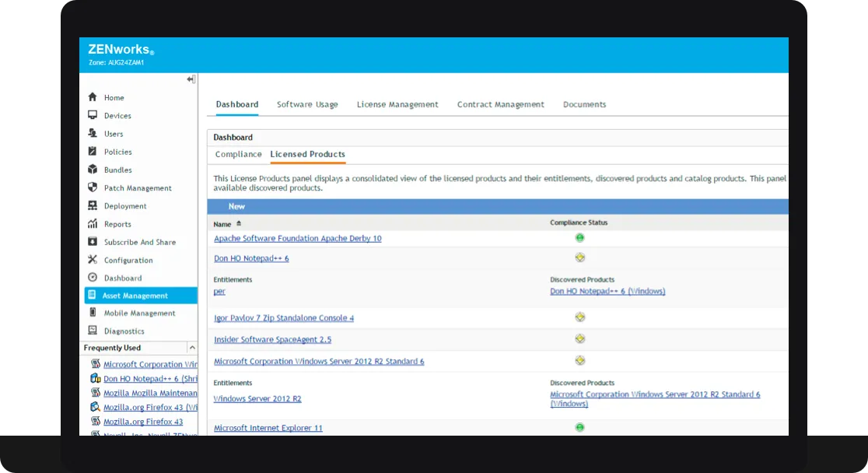Screen dimensions: 868x473
Task: Click the New button
Action: coord(236,206)
